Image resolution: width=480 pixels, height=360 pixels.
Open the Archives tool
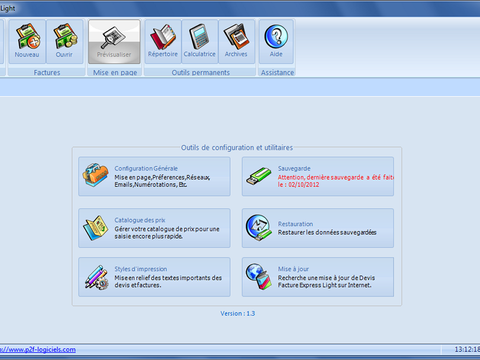pyautogui.click(x=236, y=41)
